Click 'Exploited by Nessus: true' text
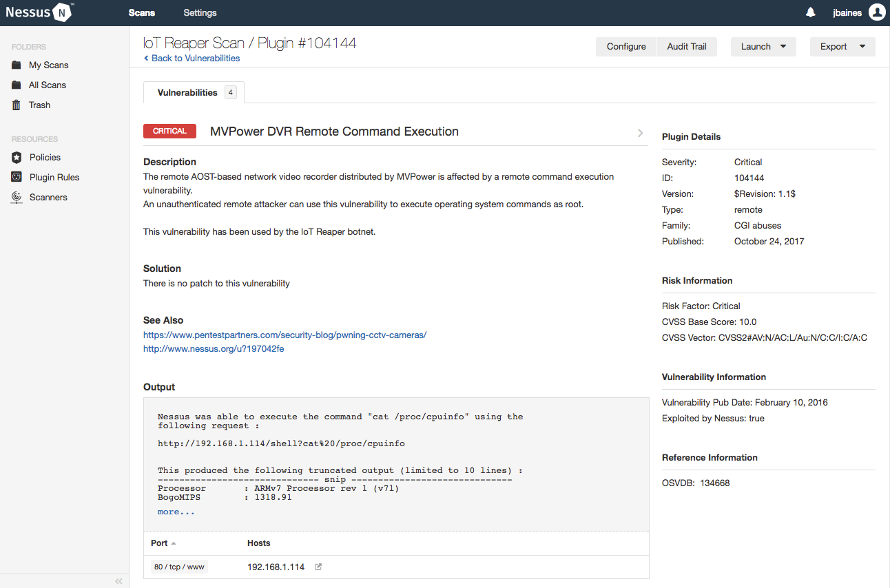The width and height of the screenshot is (890, 588). (x=713, y=418)
